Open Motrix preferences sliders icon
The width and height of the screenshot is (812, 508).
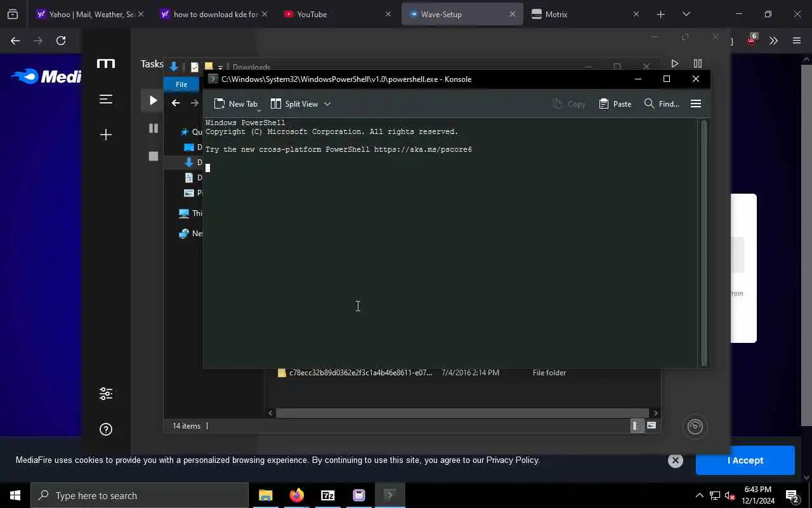pos(106,394)
